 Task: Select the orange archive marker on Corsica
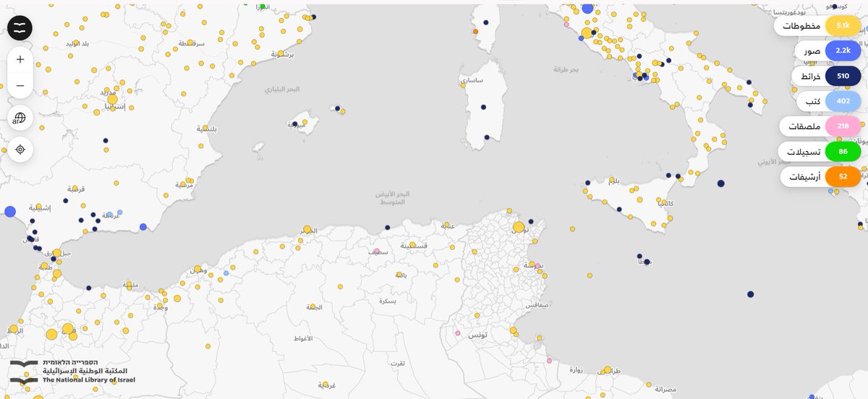[475, 32]
